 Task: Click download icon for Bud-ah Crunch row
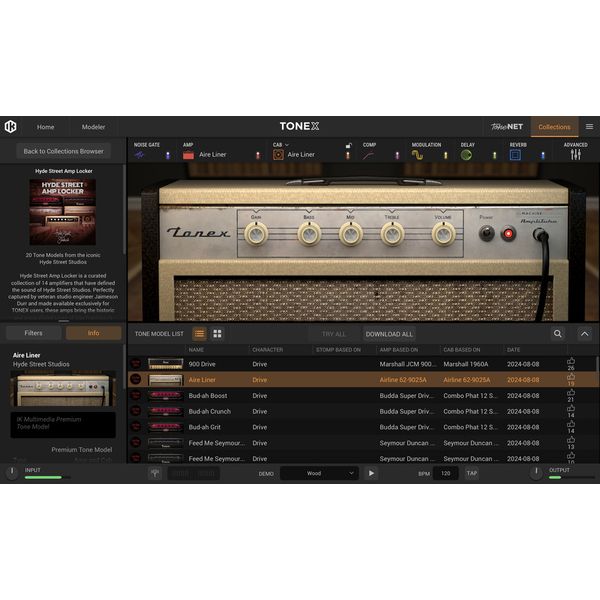pos(135,411)
